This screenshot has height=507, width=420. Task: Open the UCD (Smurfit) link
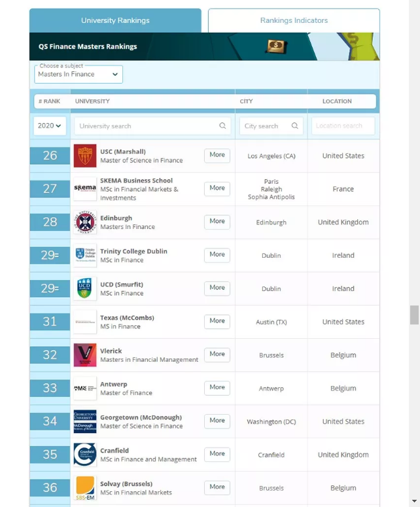pyautogui.click(x=122, y=285)
